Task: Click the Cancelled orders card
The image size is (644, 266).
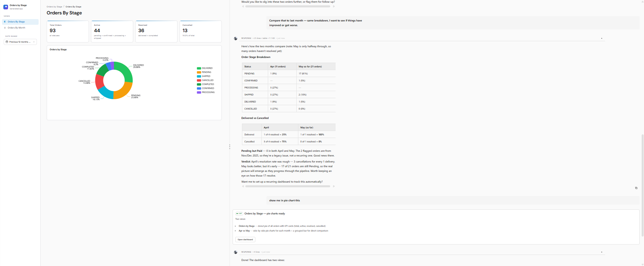Action: pos(201,31)
